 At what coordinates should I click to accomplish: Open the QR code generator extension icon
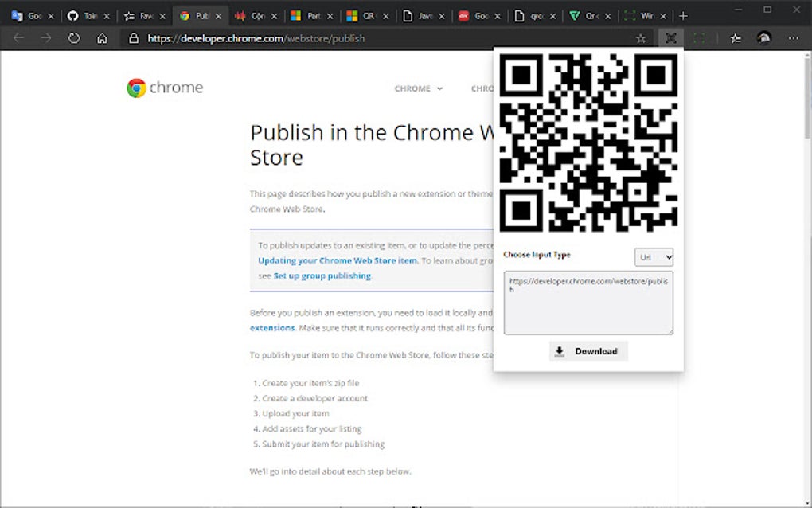(670, 38)
